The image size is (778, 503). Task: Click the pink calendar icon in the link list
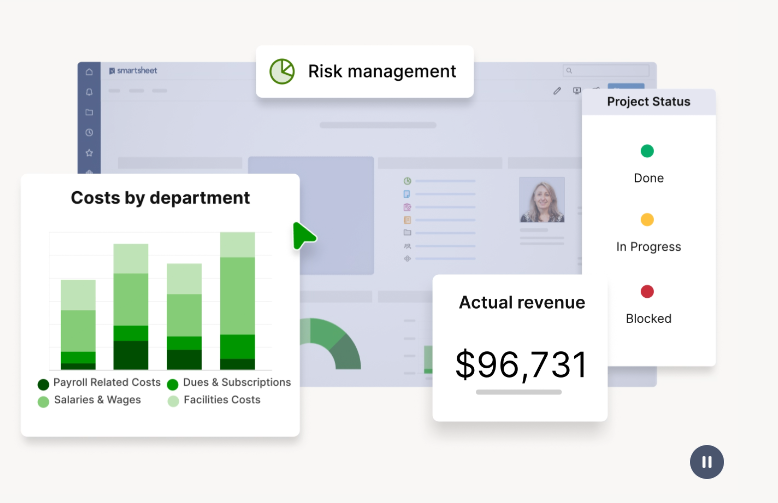[407, 207]
